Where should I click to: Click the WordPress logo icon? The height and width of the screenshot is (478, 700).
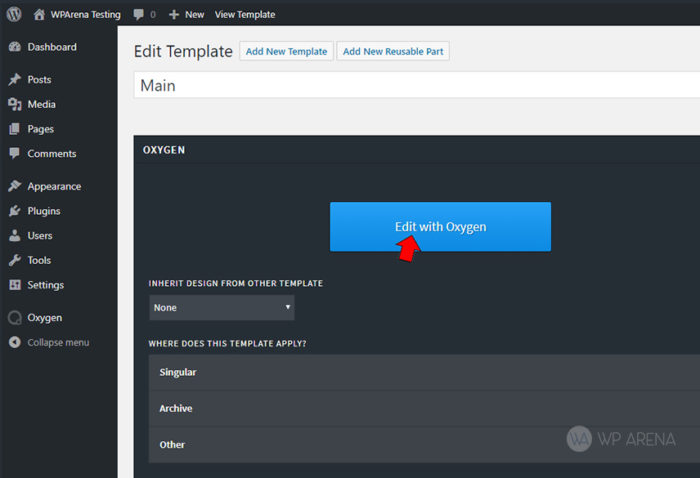pyautogui.click(x=14, y=14)
